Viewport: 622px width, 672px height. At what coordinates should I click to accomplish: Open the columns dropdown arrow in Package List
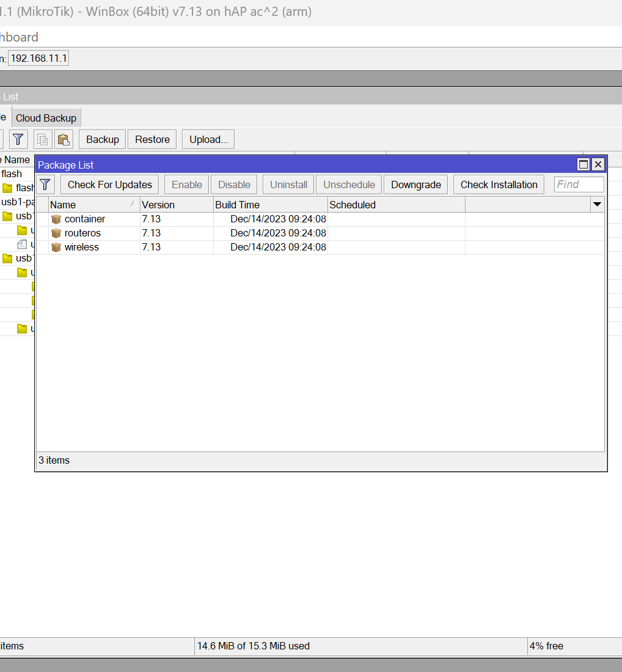597,205
